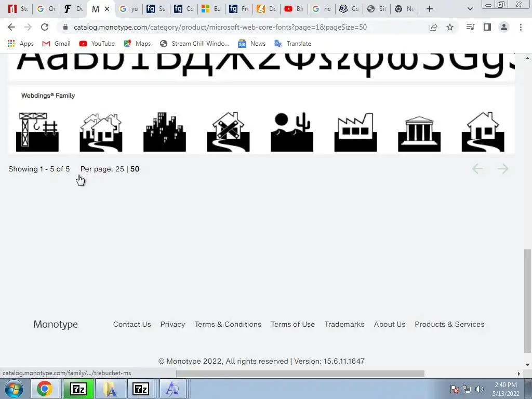
Task: Click the vertical scrollbar thumb
Action: click(x=527, y=301)
